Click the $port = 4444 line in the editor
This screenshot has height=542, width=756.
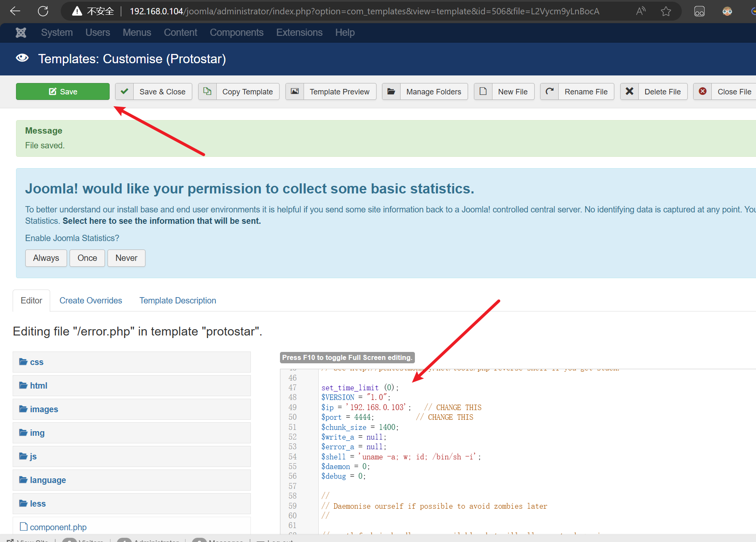(397, 417)
